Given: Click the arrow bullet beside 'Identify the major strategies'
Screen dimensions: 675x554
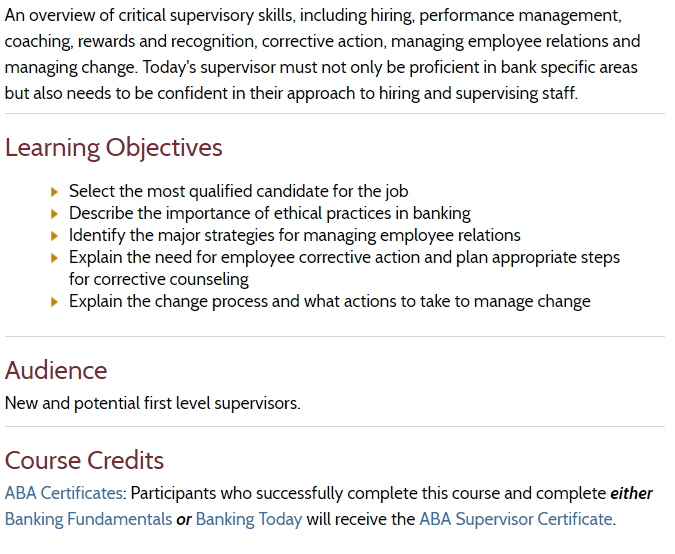Looking at the screenshot, I should (54, 235).
